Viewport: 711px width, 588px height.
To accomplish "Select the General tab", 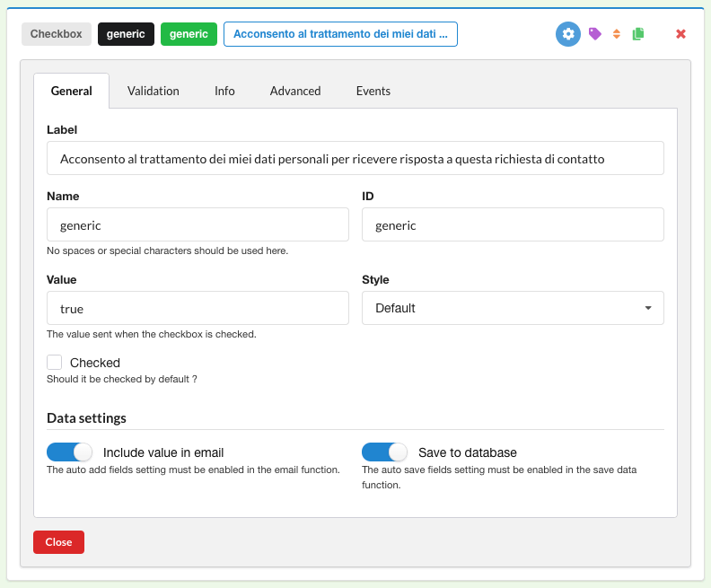I will click(x=72, y=91).
